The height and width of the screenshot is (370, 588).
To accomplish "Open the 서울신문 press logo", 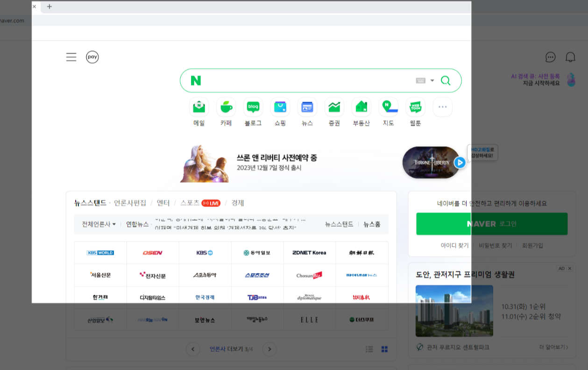I will [100, 275].
